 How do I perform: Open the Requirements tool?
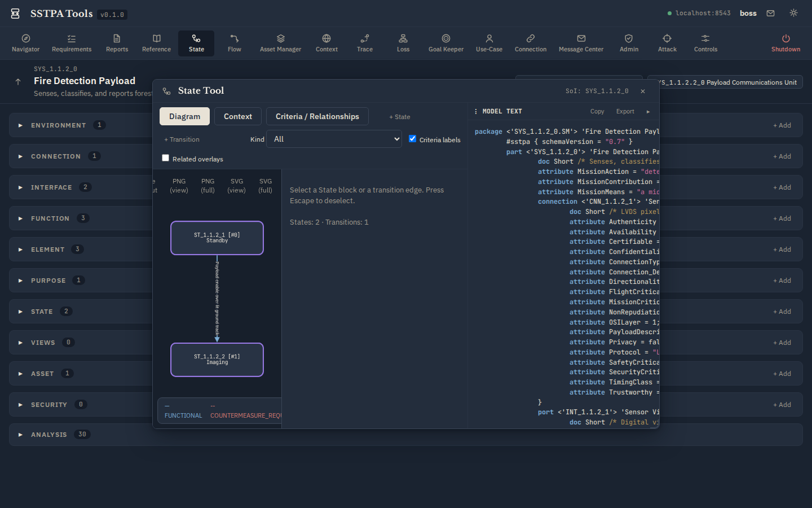(x=72, y=43)
